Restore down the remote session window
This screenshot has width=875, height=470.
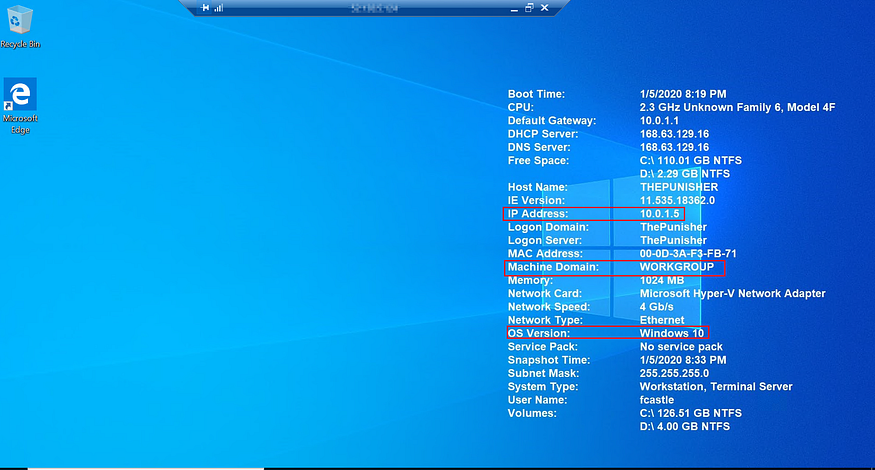click(529, 8)
